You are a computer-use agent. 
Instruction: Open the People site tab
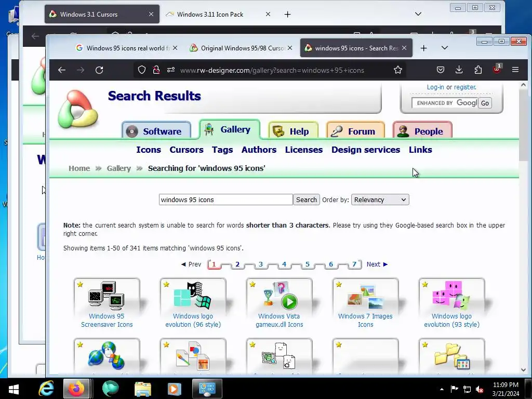click(422, 131)
